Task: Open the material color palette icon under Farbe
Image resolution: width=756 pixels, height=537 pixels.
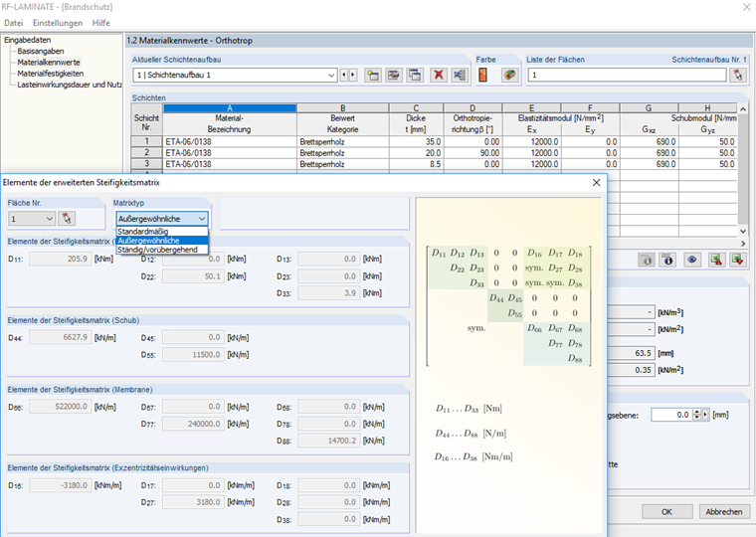Action: click(509, 76)
